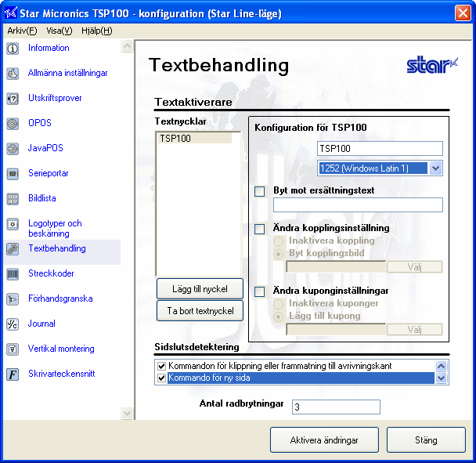Select Byt kopplingsbild radio button
This screenshot has height=463, width=476.
pos(279,255)
